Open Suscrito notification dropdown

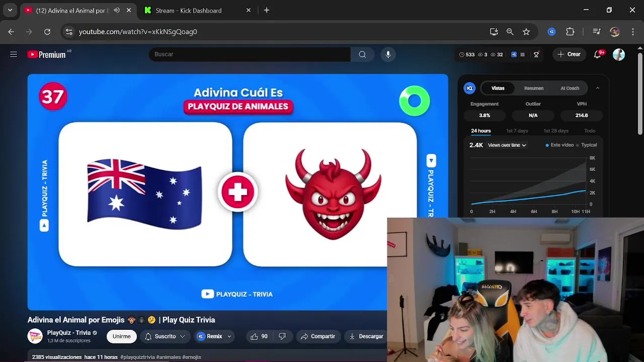pyautogui.click(x=165, y=336)
